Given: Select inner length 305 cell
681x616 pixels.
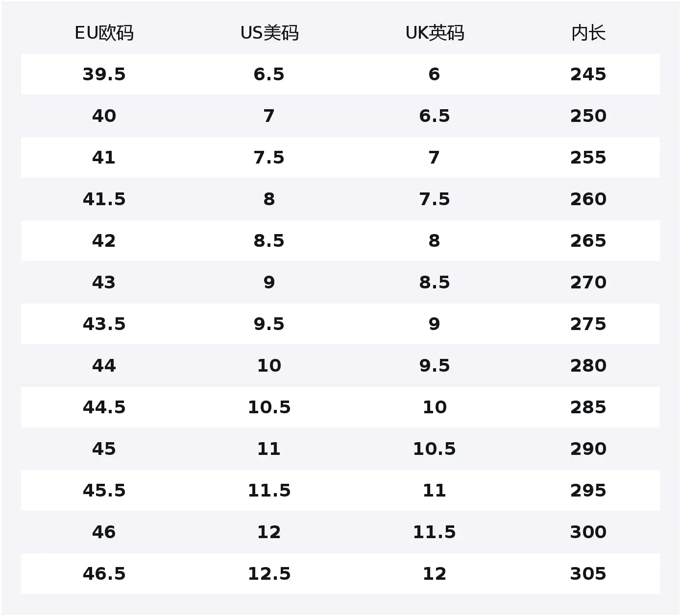Looking at the screenshot, I should tap(588, 574).
